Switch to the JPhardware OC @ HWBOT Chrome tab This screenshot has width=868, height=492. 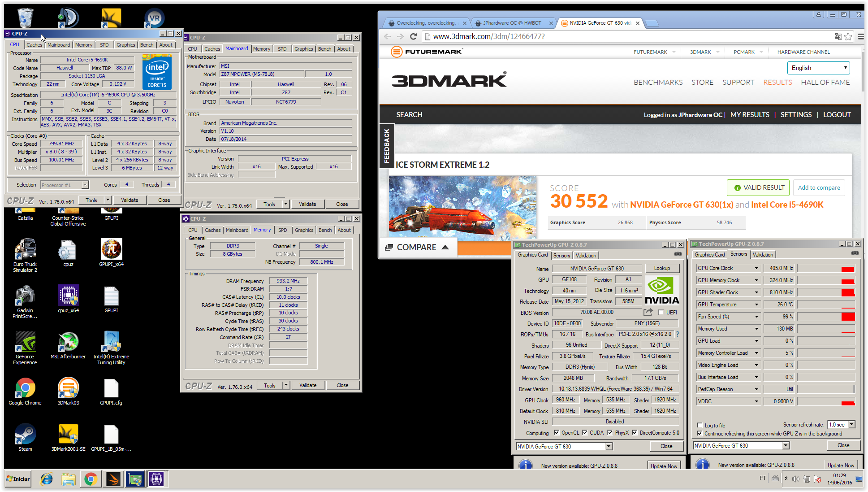pyautogui.click(x=512, y=23)
